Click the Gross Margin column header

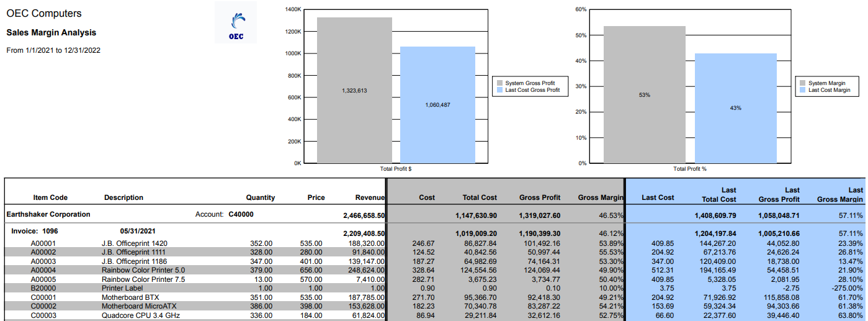(601, 197)
